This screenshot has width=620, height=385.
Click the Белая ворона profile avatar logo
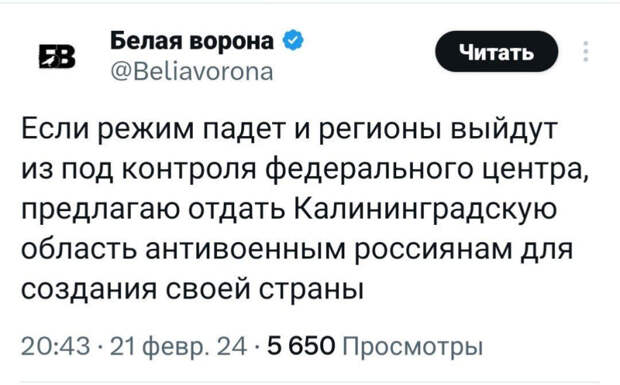tap(57, 56)
